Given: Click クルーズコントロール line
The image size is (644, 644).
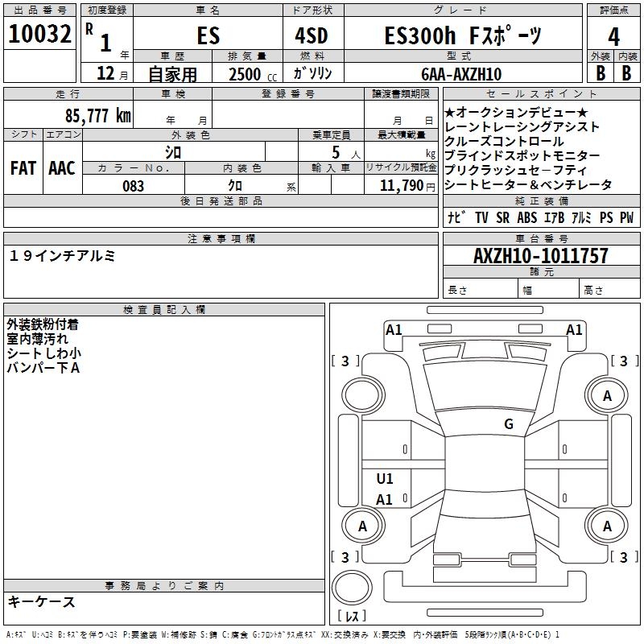Looking at the screenshot, I should point(504,141).
